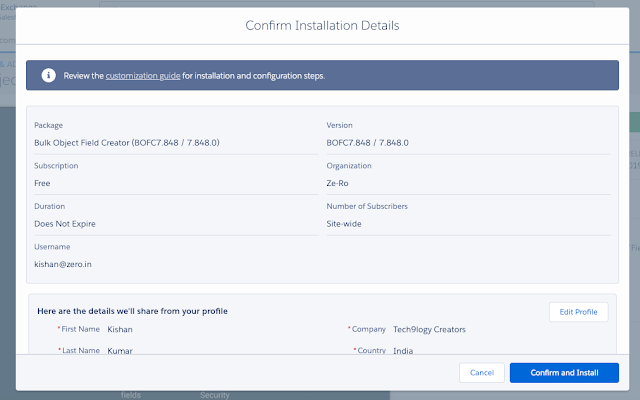Click the info icon in the blue banner

coord(49,76)
